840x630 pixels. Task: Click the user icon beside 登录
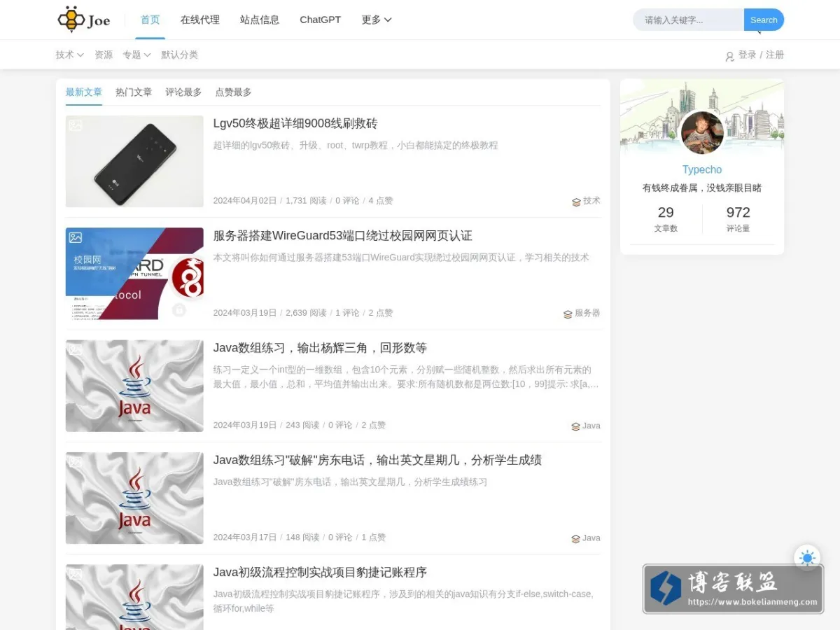pos(729,56)
